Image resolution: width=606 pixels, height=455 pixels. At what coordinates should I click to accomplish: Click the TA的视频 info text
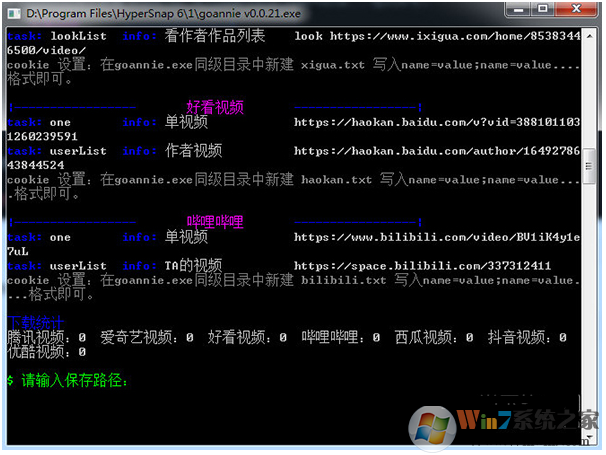click(x=194, y=266)
